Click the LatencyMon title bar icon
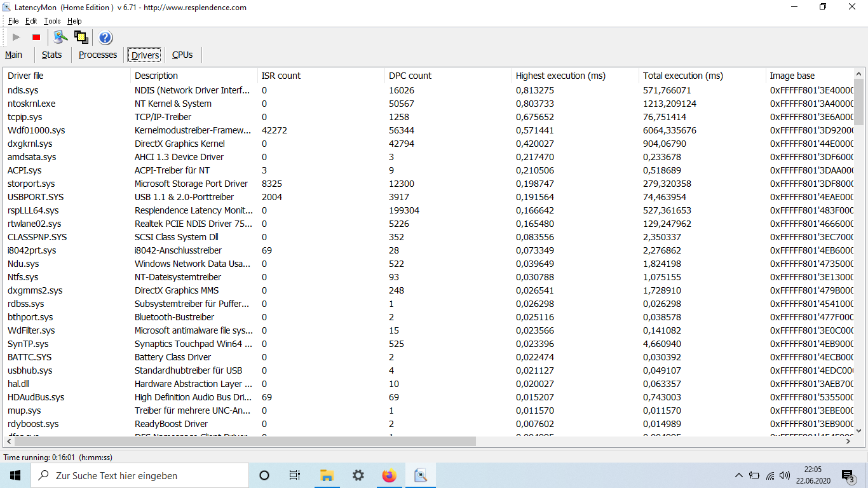The width and height of the screenshot is (868, 488). tap(6, 7)
